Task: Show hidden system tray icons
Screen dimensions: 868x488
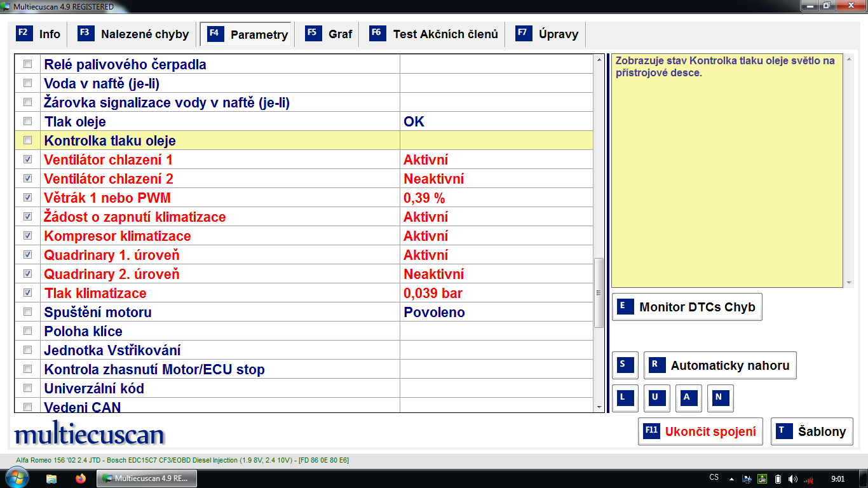Action: (731, 478)
